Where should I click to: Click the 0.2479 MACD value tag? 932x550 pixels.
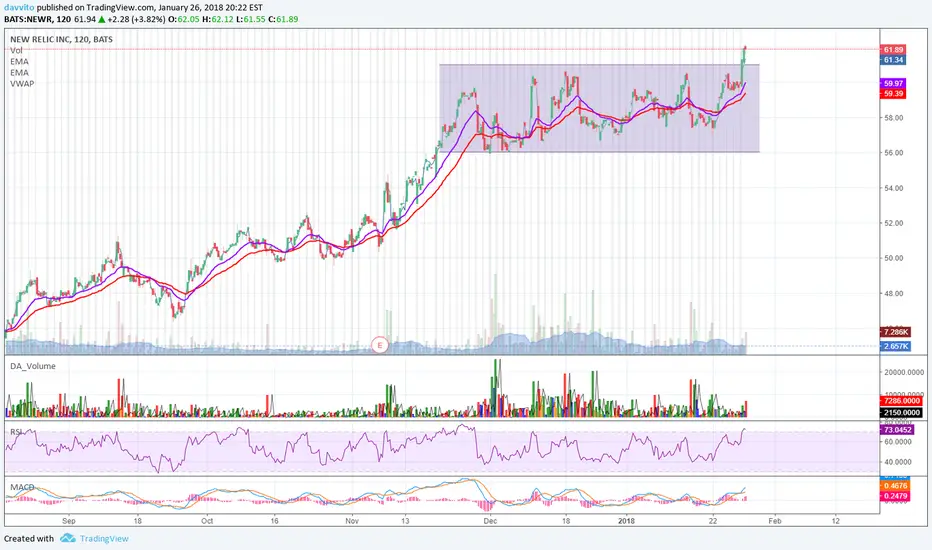tap(895, 496)
